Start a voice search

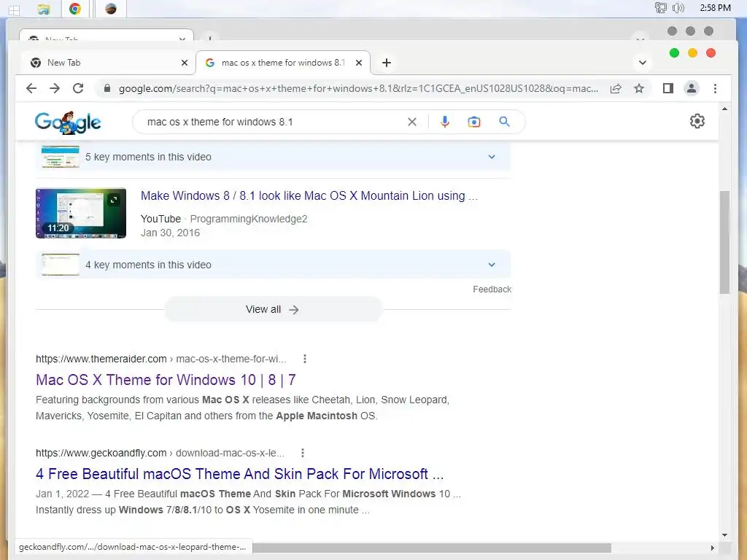tap(444, 122)
